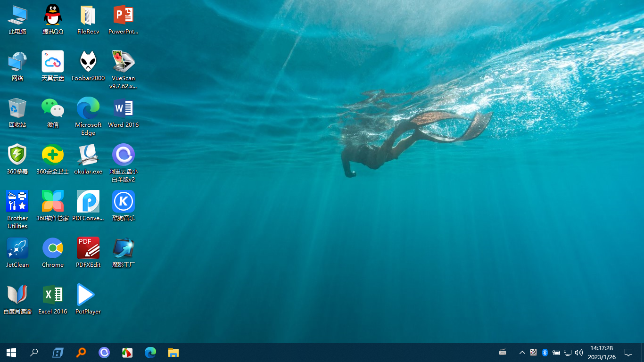Expand the hidden system tray icons chevron
644x362 pixels.
click(522, 353)
